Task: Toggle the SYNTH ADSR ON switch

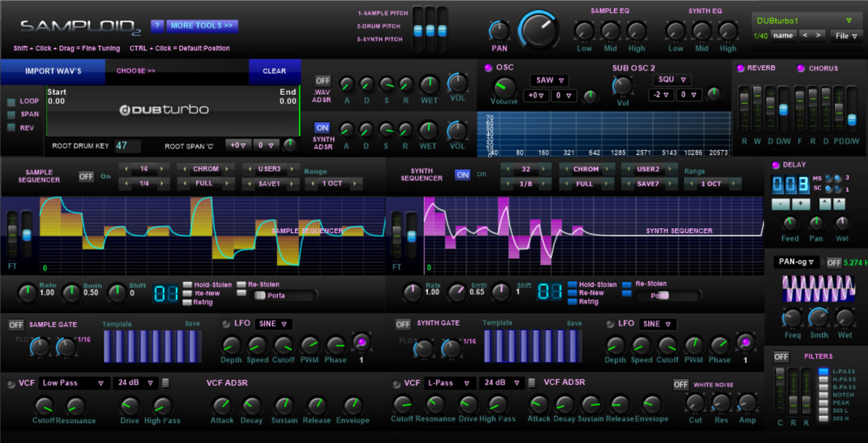Action: coord(322,127)
